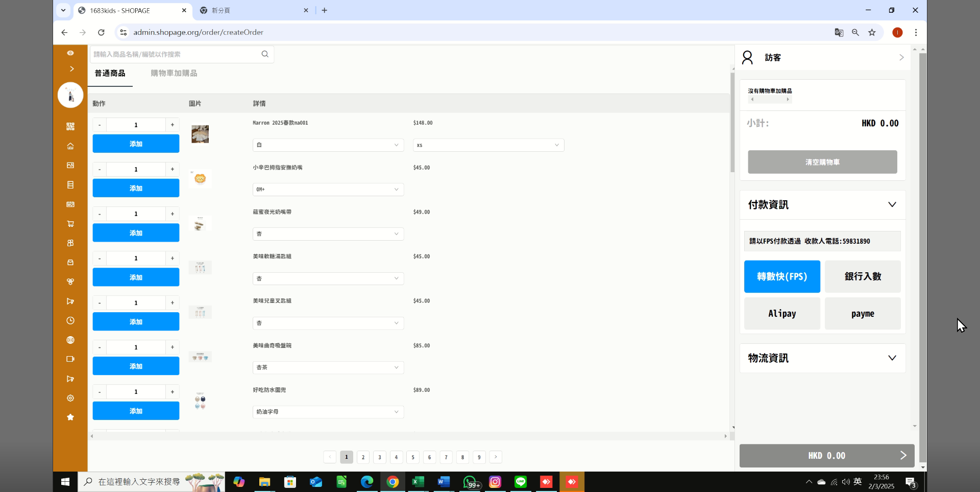Viewport: 980px width, 492px height.
Task: Open the Excel icon on the taskbar
Action: tap(418, 482)
